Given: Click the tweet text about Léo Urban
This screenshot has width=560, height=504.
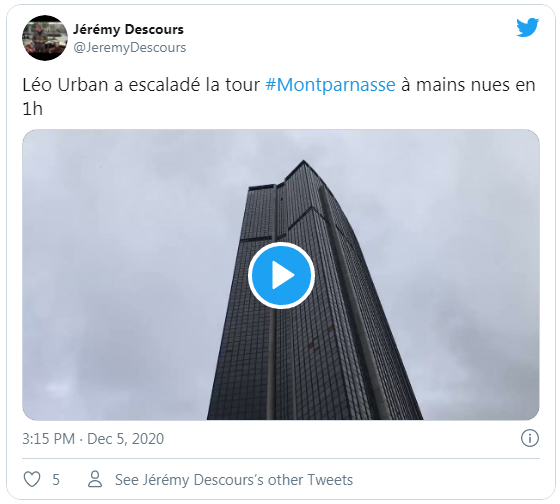Looking at the screenshot, I should click(279, 96).
